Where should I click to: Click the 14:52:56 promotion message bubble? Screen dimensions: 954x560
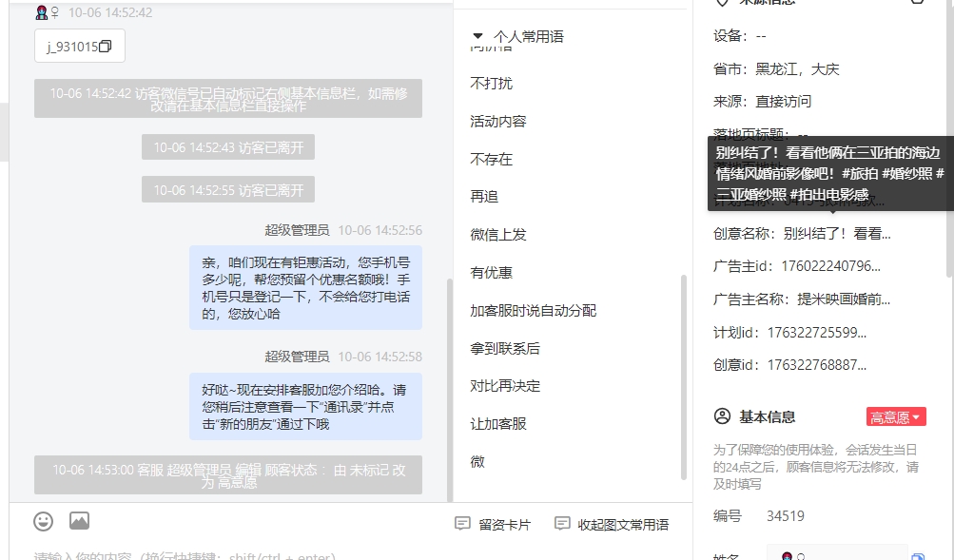click(305, 287)
